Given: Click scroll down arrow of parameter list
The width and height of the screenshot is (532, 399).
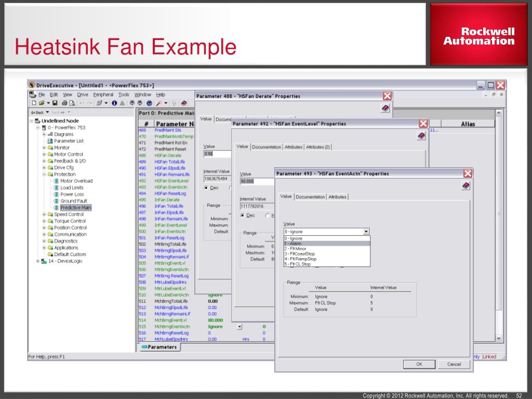Looking at the screenshot, I should 499,338.
